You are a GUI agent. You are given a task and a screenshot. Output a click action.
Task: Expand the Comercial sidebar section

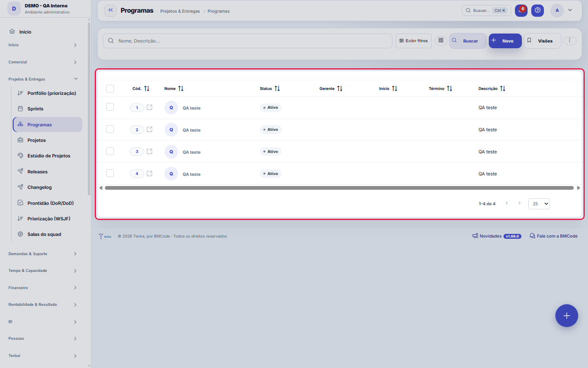click(43, 62)
